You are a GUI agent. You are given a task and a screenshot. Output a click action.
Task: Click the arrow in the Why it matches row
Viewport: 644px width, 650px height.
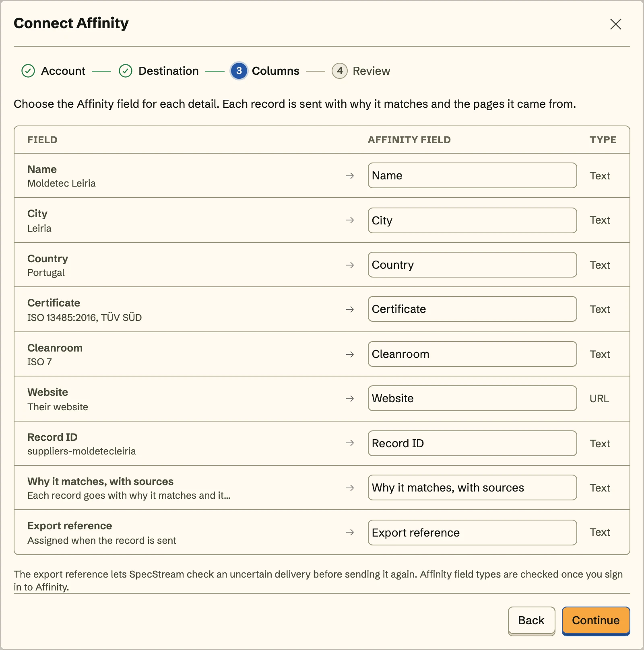tap(350, 488)
